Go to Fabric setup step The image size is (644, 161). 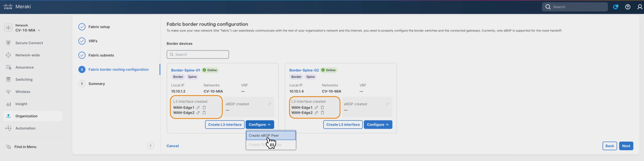tap(99, 27)
